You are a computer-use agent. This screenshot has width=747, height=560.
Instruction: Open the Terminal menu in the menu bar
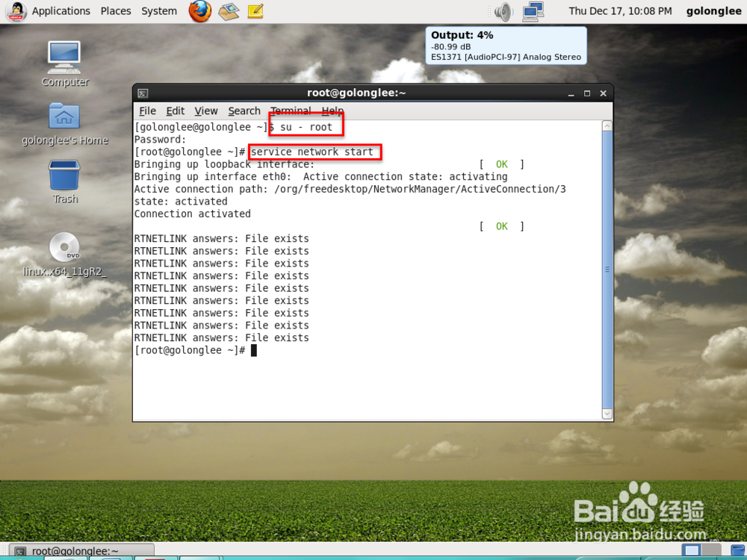click(x=291, y=111)
